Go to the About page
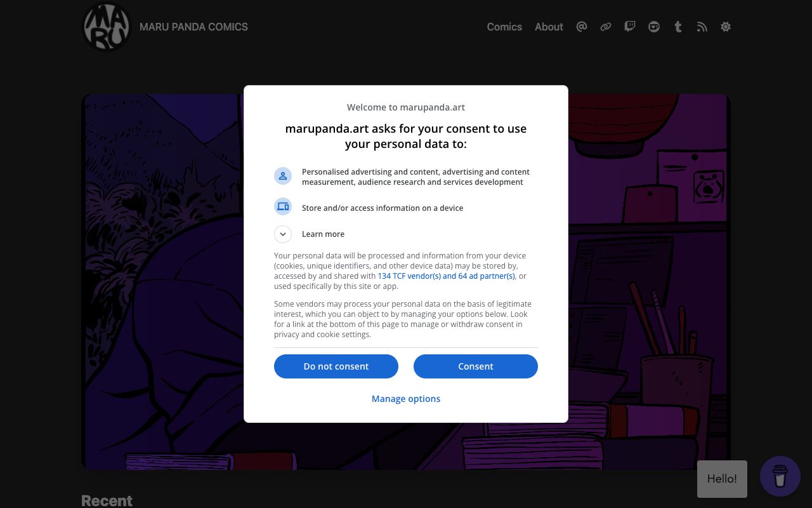The width and height of the screenshot is (812, 508). (549, 27)
